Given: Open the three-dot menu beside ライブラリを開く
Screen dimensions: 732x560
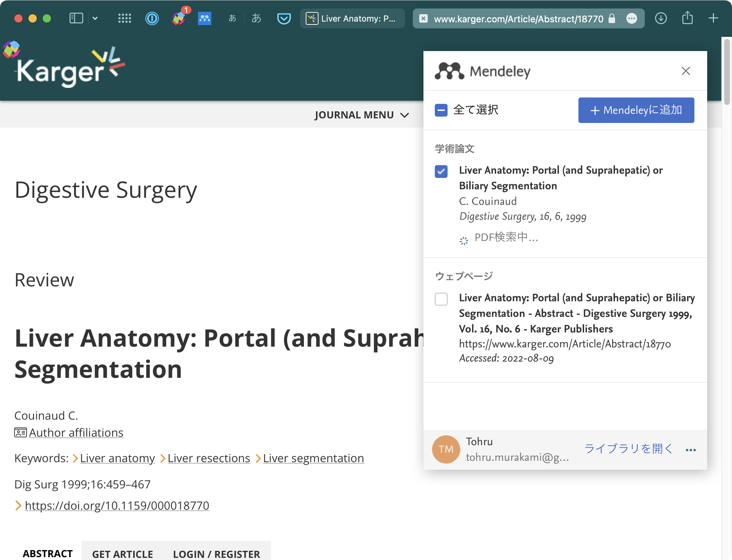Looking at the screenshot, I should [691, 450].
